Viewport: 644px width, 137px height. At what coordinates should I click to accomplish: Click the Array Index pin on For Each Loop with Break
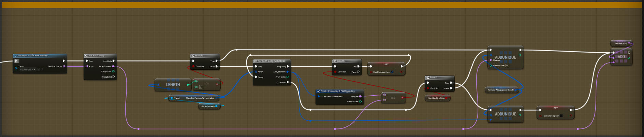288,77
